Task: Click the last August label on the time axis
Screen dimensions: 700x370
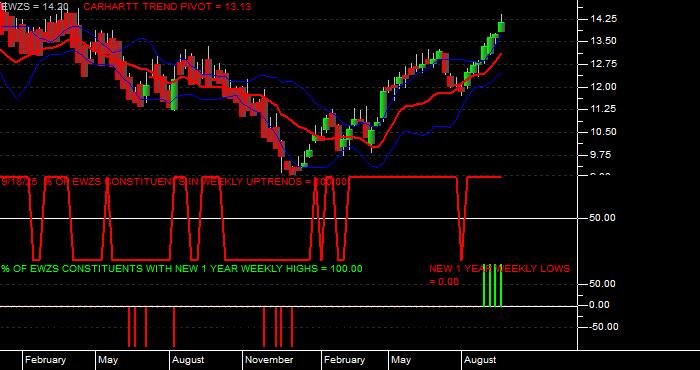Action: pyautogui.click(x=480, y=360)
